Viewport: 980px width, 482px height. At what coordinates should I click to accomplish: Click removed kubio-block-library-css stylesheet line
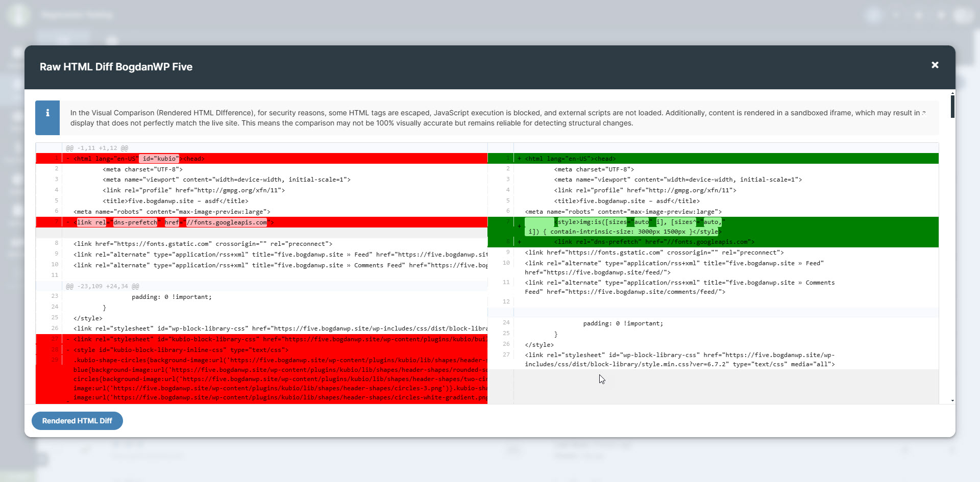click(262, 339)
